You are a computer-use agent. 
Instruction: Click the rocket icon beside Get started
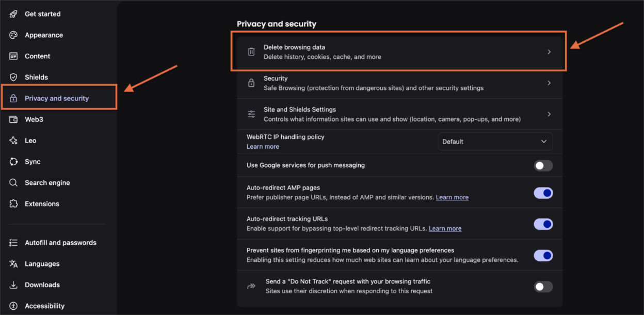14,14
